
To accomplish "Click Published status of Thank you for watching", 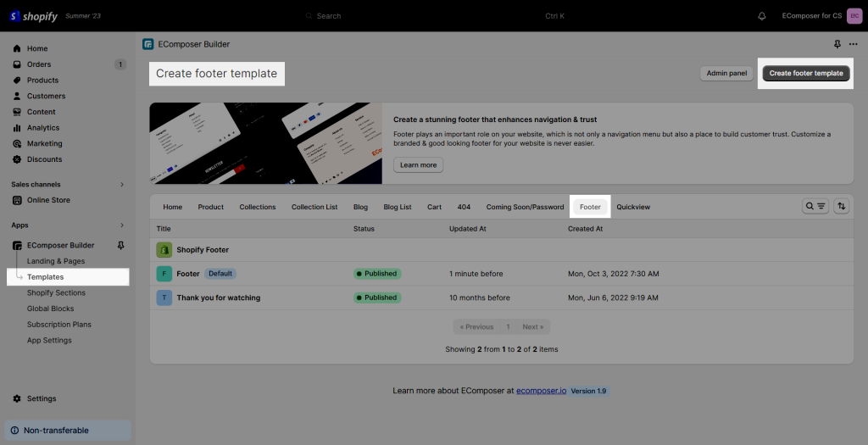I will [377, 298].
